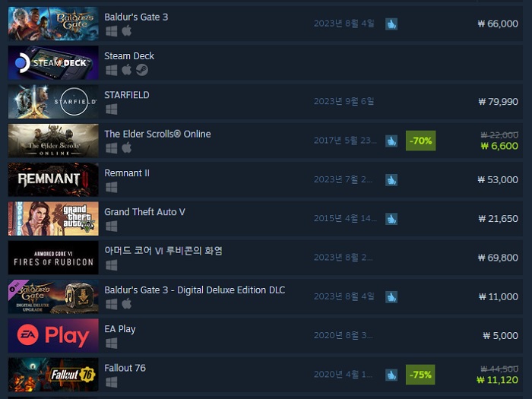Click the thumbs-up review icon for Baldur's Gate 3
Image resolution: width=532 pixels, height=399 pixels.
[391, 24]
